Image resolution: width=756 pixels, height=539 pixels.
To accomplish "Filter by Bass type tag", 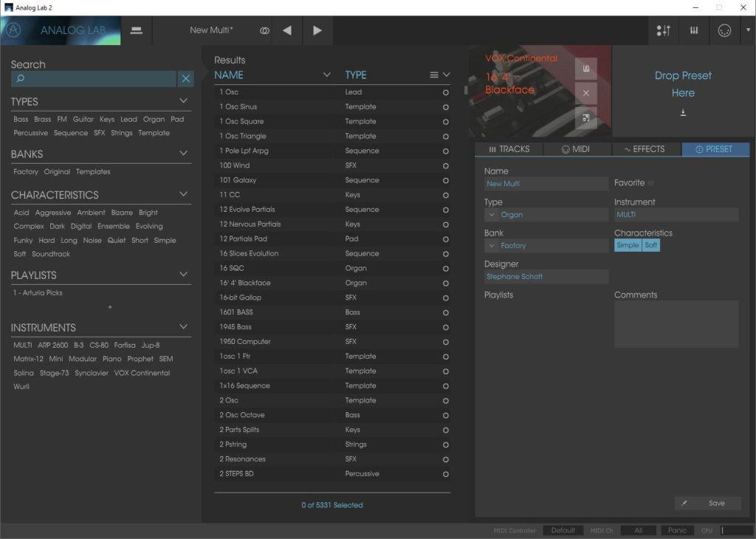I will click(x=21, y=119).
